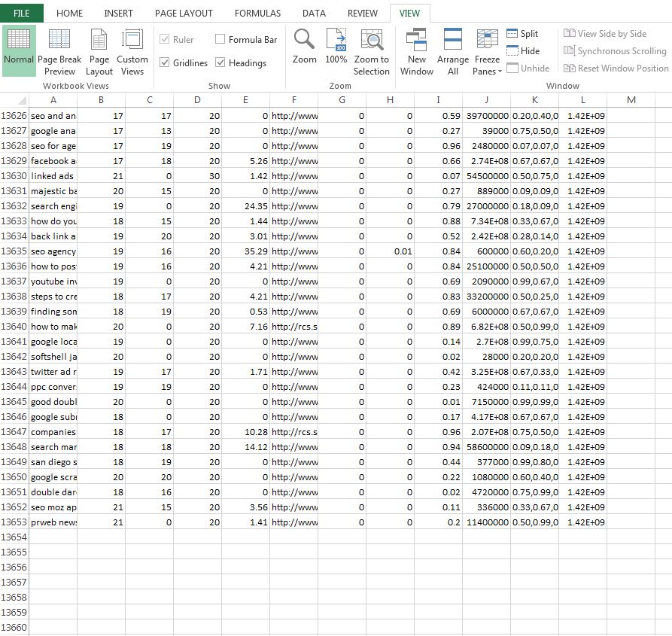Click the Split window button
The image size is (672, 636).
(x=523, y=34)
